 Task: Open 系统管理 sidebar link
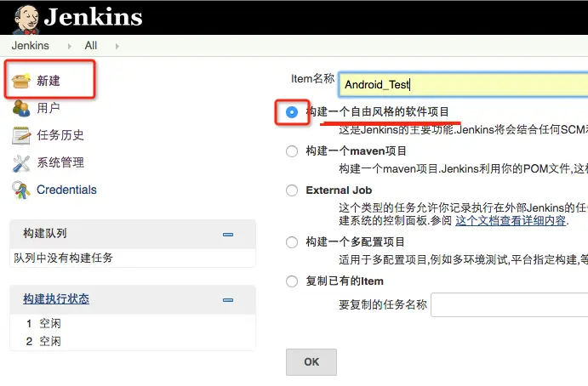[60, 162]
